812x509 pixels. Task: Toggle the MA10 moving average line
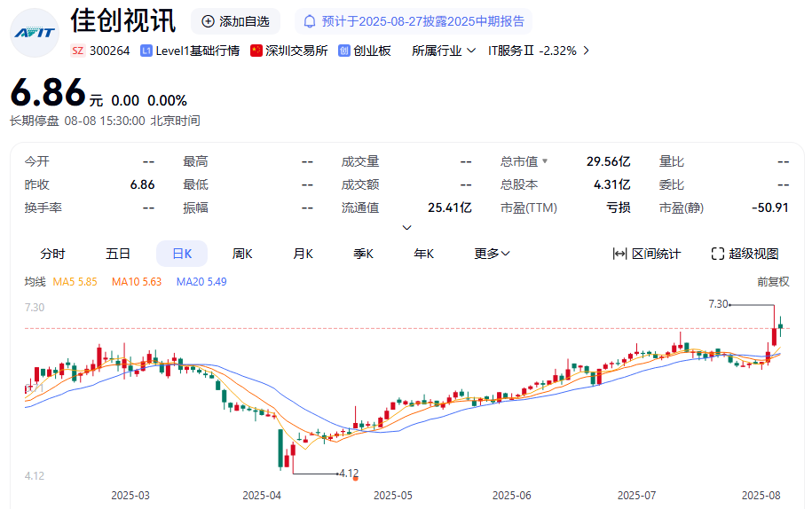137,282
